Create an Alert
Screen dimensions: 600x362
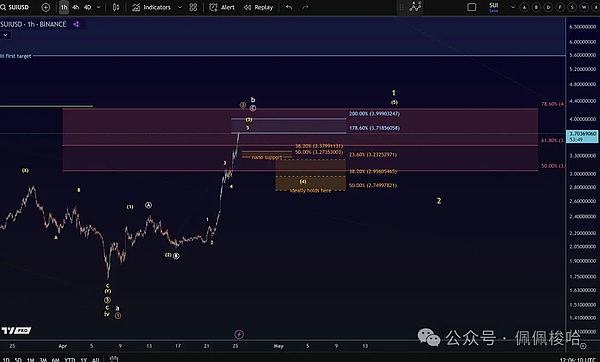coord(222,7)
